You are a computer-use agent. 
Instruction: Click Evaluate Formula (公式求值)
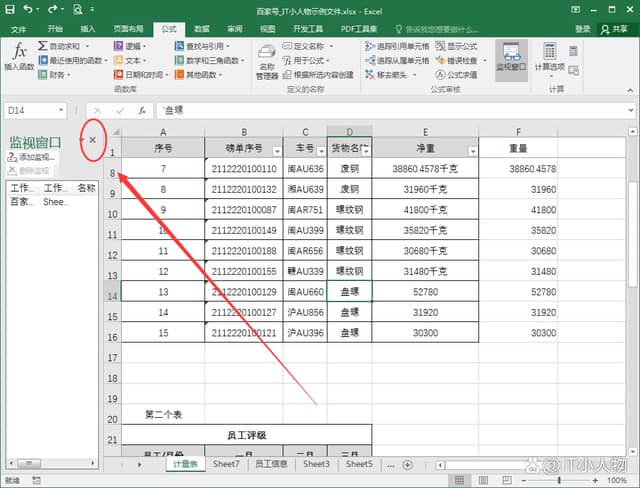click(x=456, y=75)
